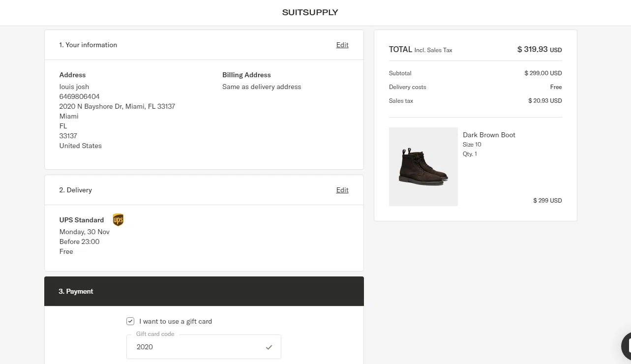631x364 pixels.
Task: Click the Qty. 1 product detail
Action: [x=470, y=154]
